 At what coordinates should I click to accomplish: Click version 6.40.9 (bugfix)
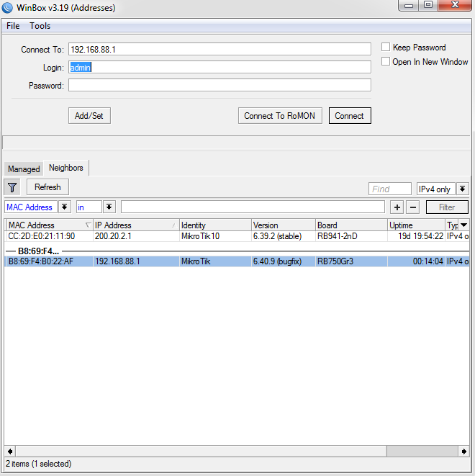277,261
